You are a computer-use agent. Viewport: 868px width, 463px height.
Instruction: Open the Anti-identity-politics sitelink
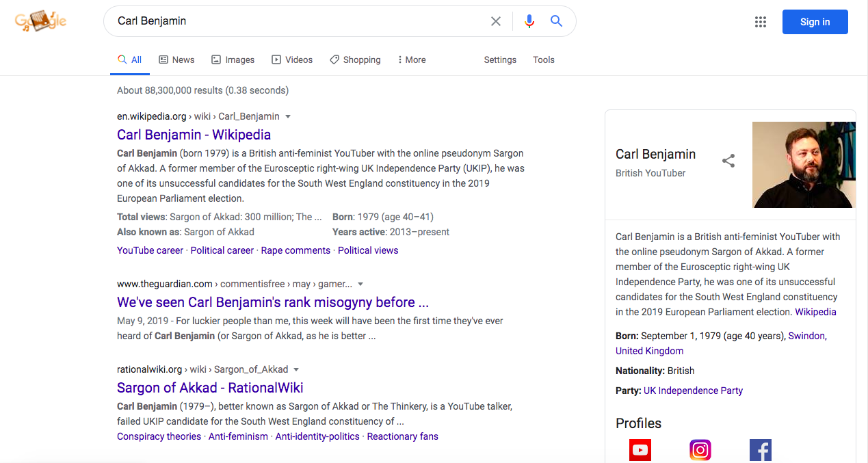tap(317, 436)
